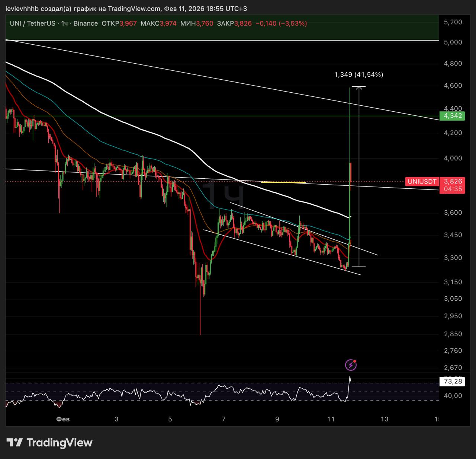Click the UNI / TetherUS symbol title
The height and width of the screenshot is (459, 476).
click(33, 23)
